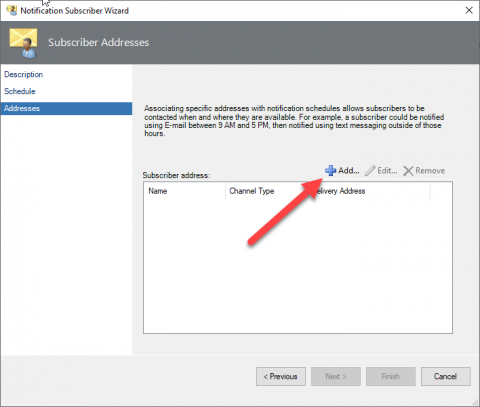Sort by the Name column header

tap(185, 191)
